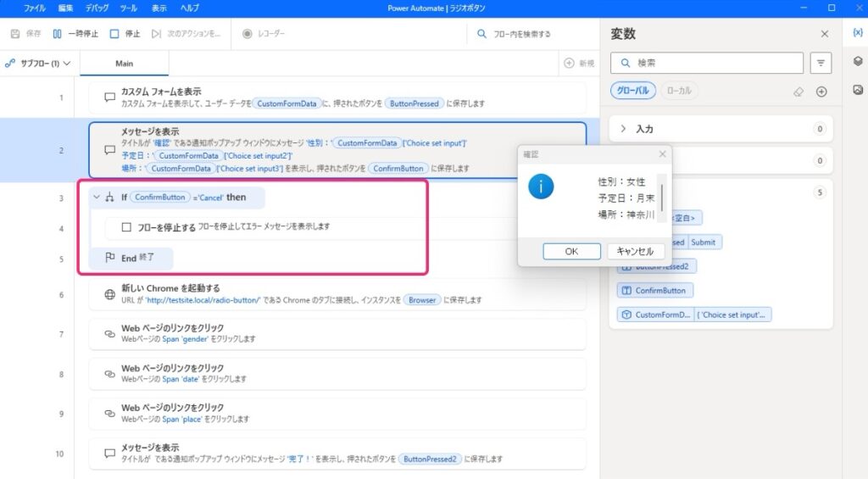Screen dimensions: 868x479
Task: Click the ButtonPressed2 variable in step 10
Action: pos(430,459)
